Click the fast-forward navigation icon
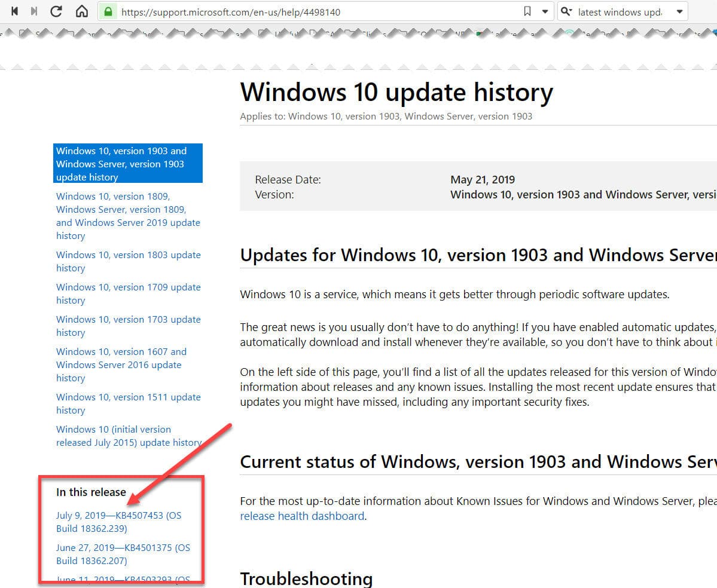The height and width of the screenshot is (588, 717). coord(34,11)
